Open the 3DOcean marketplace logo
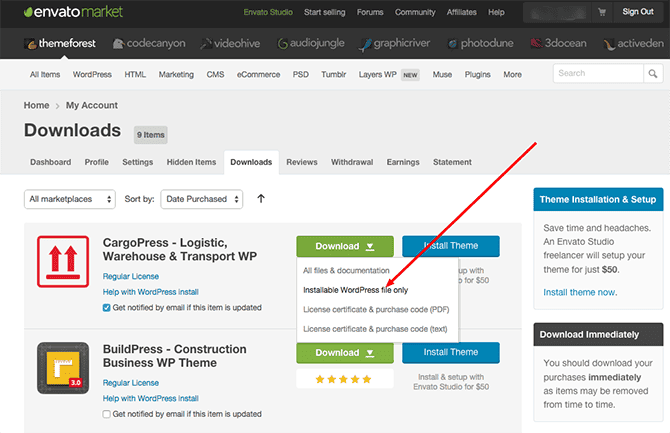Screen dimensions: 670x433 (558, 43)
